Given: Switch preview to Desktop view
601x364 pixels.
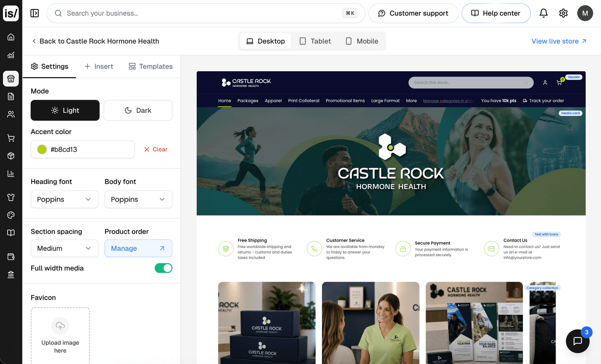Looking at the screenshot, I should click(x=265, y=41).
